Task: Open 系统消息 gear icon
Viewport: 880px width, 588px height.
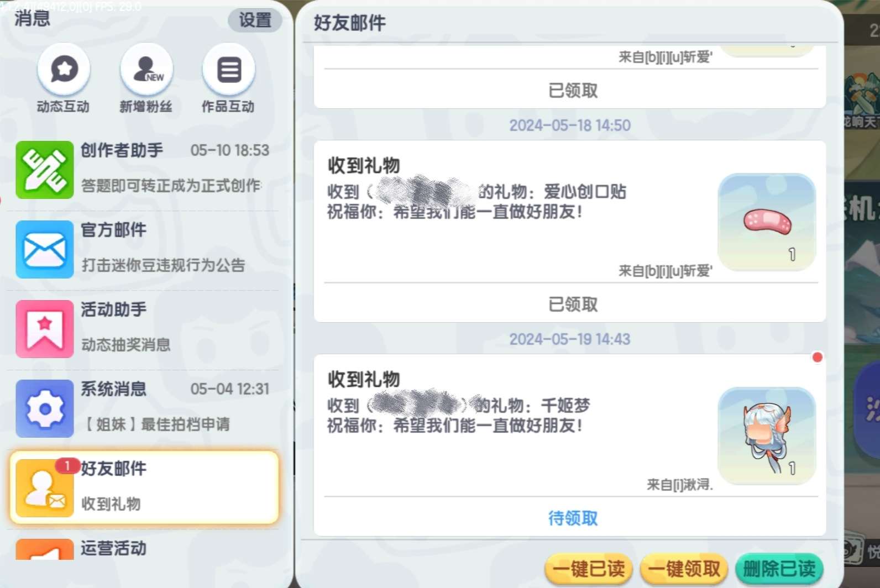Action: pyautogui.click(x=44, y=408)
